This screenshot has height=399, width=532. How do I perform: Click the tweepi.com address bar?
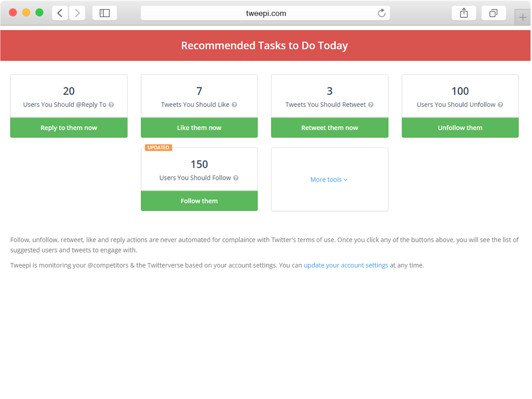point(265,13)
